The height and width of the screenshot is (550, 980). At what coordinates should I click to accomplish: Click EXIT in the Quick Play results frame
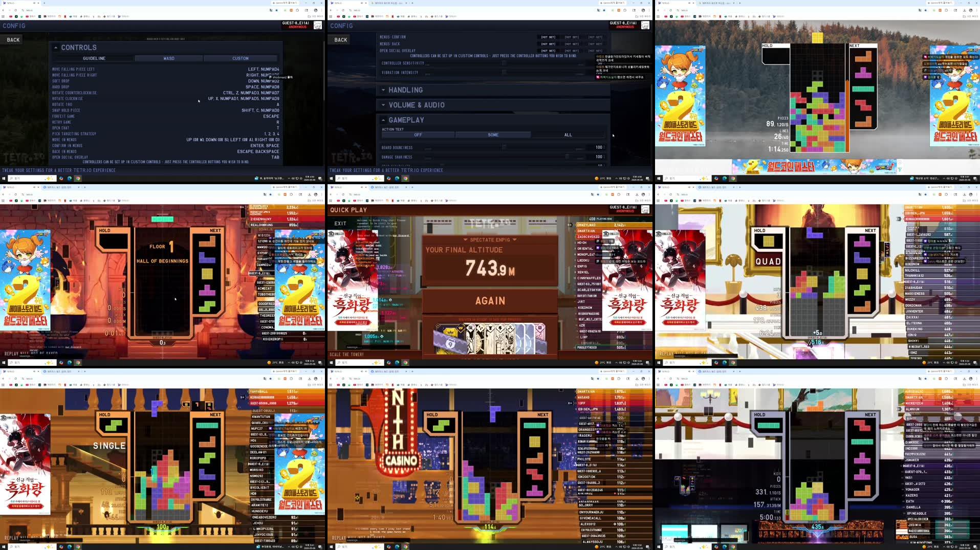pyautogui.click(x=340, y=224)
